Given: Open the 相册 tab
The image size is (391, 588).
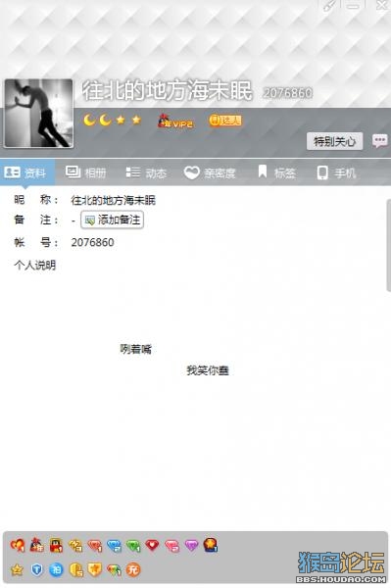Looking at the screenshot, I should (86, 172).
